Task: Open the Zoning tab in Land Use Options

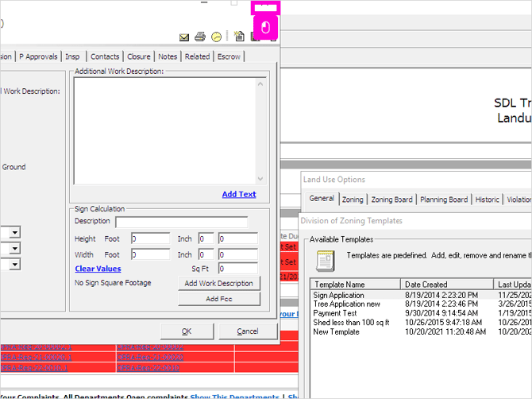Action: (353, 199)
